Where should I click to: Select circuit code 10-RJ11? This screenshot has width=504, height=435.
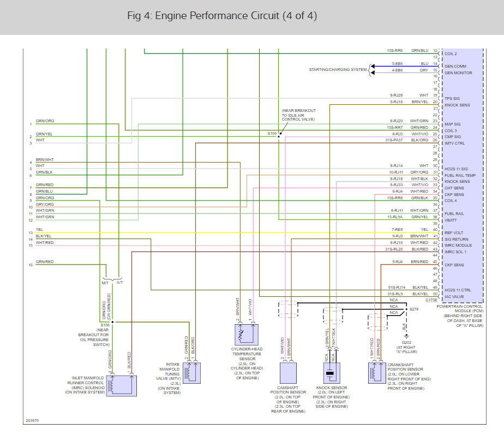pyautogui.click(x=396, y=172)
